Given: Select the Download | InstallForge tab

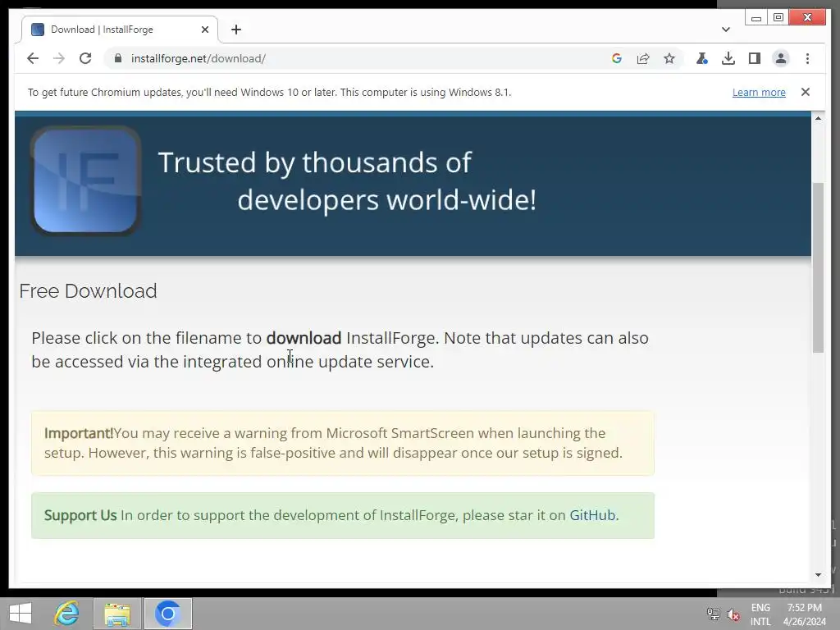Looking at the screenshot, I should pos(119,30).
